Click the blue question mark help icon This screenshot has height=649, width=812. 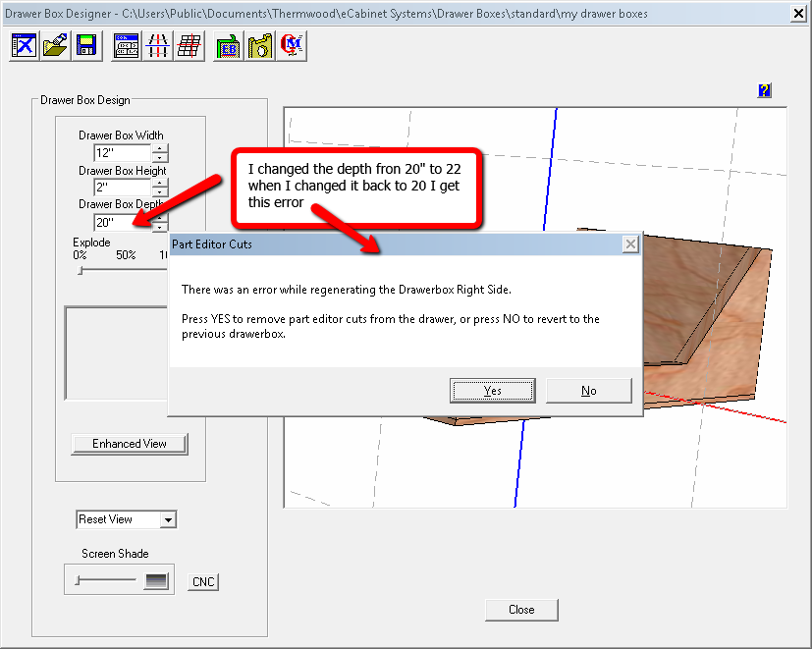pos(764,90)
